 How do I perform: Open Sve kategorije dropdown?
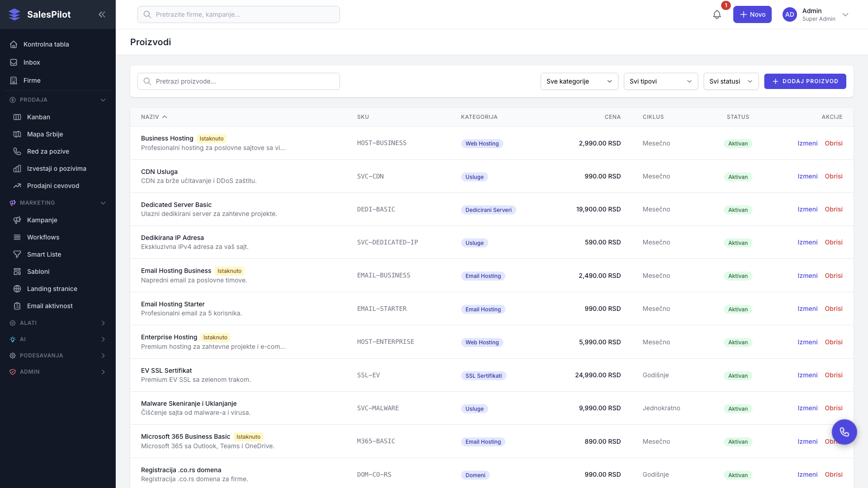pyautogui.click(x=579, y=81)
